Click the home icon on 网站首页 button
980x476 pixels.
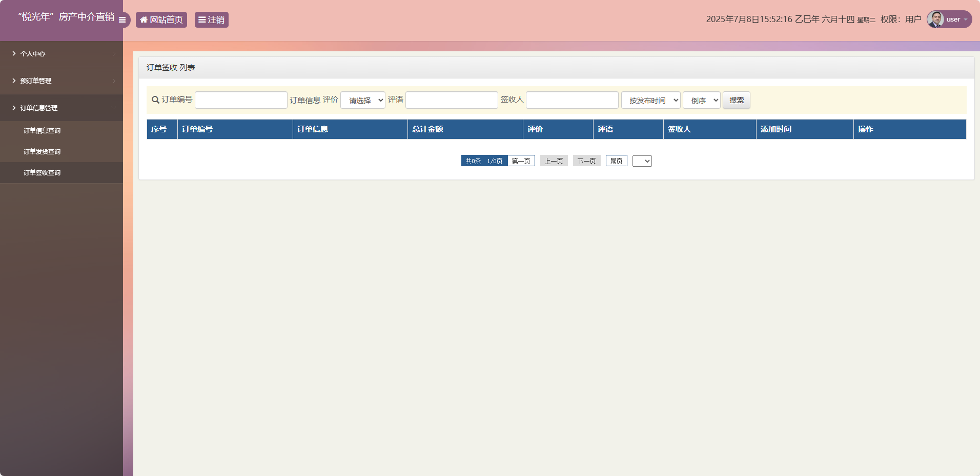point(144,19)
